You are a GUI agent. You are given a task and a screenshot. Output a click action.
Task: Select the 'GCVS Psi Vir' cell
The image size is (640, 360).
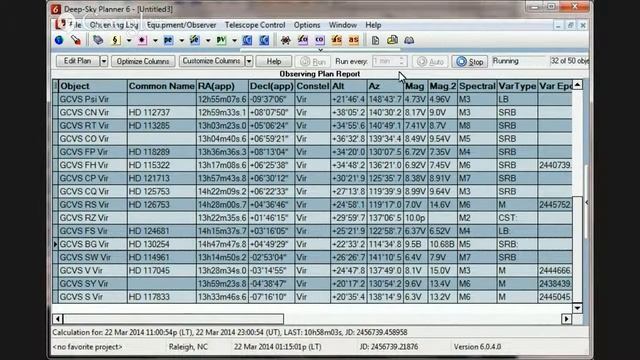coord(93,99)
